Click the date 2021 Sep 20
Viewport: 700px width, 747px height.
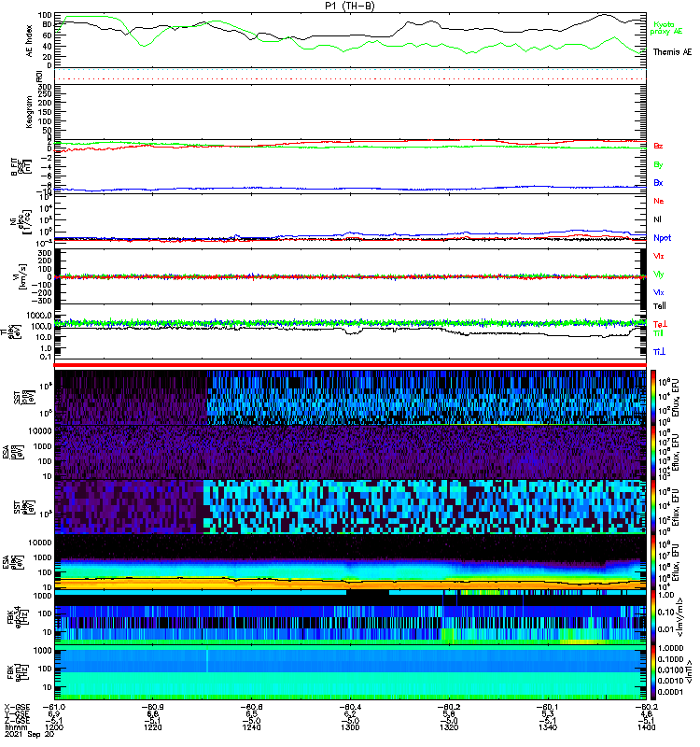29,734
